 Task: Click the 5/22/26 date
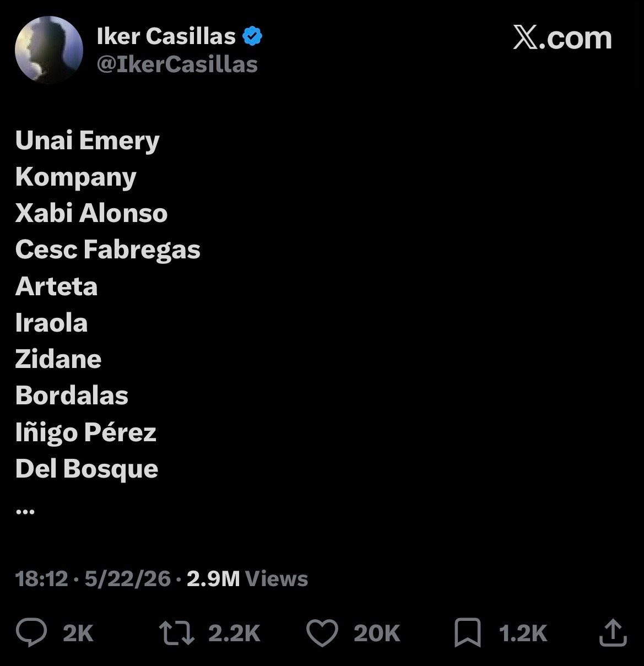click(x=128, y=578)
